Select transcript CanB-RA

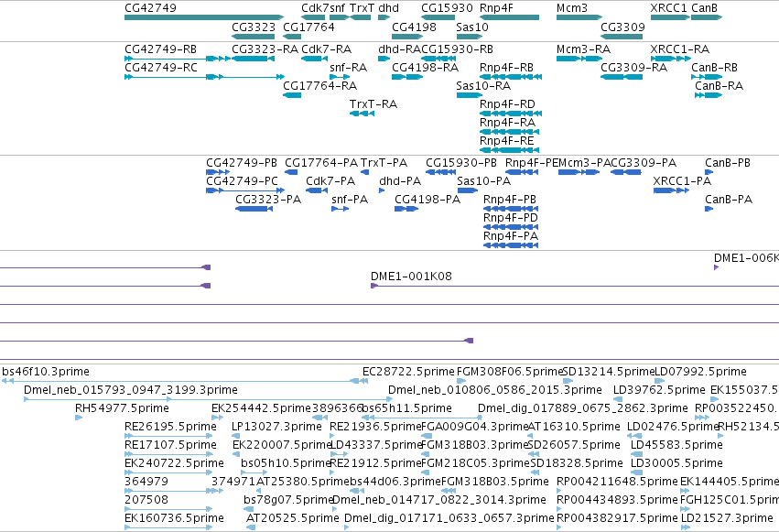(x=709, y=95)
